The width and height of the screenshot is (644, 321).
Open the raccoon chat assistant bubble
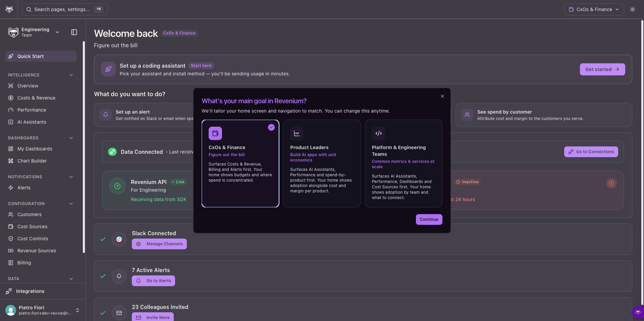638,312
